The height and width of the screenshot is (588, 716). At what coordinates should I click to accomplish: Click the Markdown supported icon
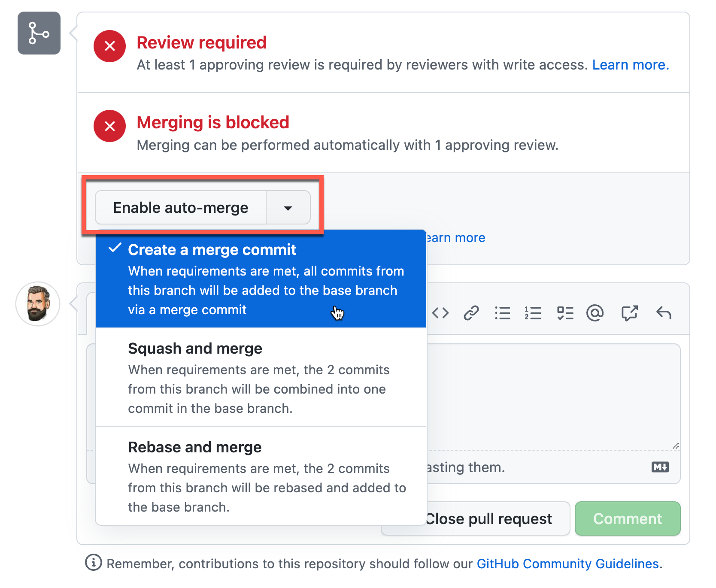pos(660,467)
